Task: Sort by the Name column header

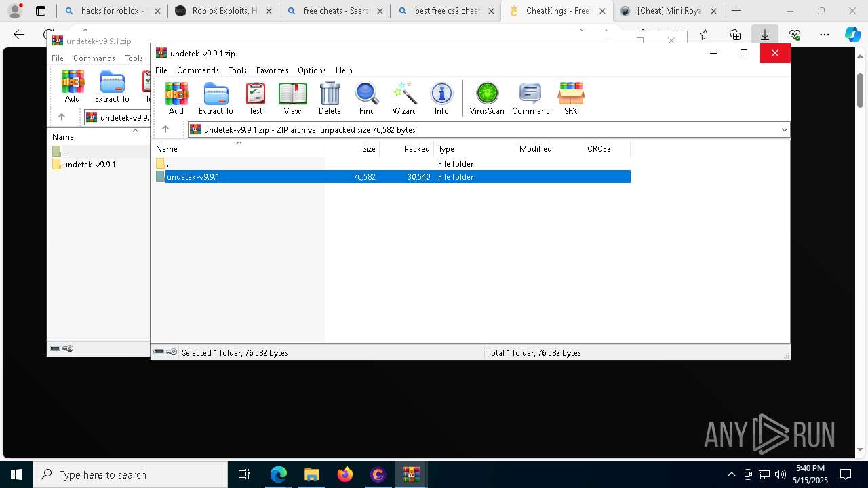Action: point(238,149)
